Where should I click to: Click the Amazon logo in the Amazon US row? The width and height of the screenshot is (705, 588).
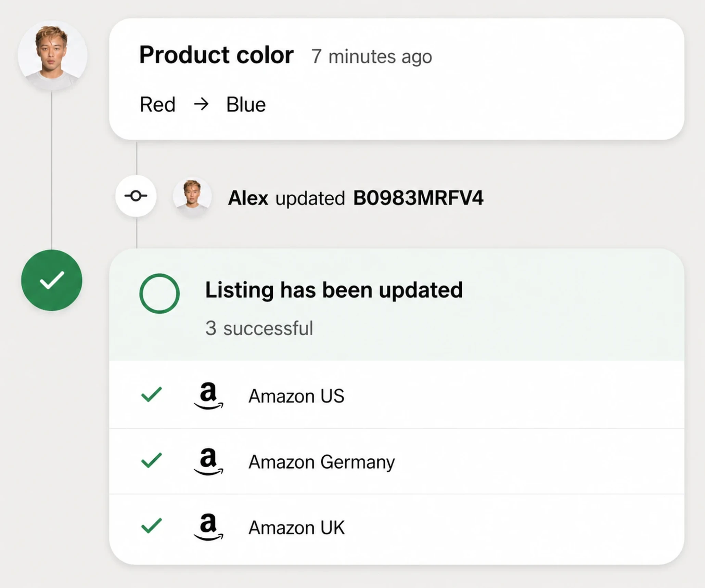tap(208, 395)
